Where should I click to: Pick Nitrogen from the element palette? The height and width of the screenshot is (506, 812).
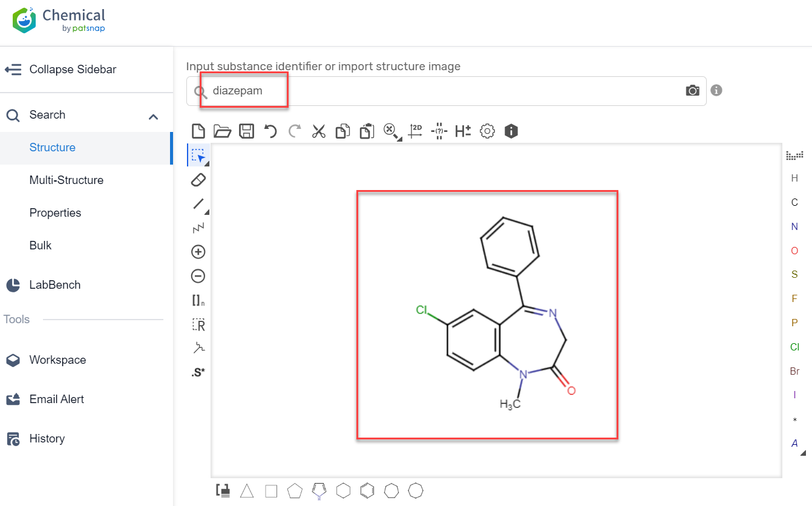click(794, 226)
